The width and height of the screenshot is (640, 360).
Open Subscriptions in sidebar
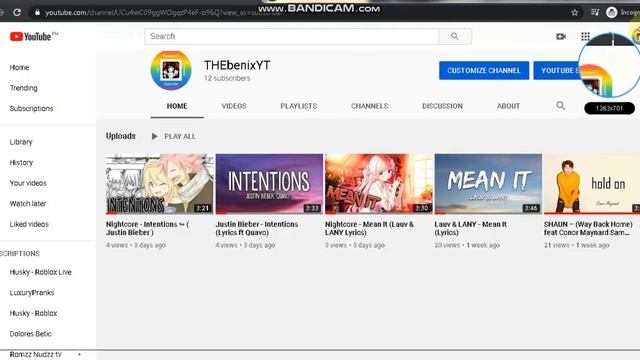coord(31,109)
